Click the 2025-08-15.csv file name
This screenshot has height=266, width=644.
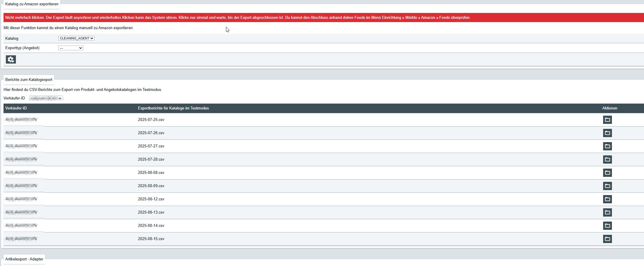(151, 239)
